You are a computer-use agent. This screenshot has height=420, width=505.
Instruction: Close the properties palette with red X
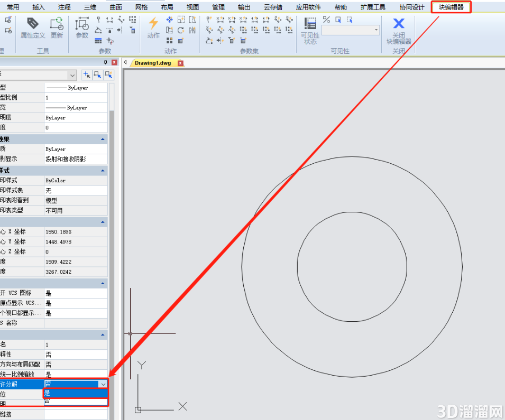[x=114, y=62]
